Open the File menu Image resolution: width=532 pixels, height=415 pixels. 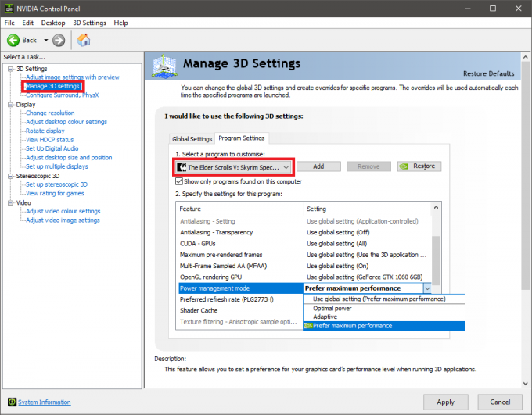pos(9,23)
